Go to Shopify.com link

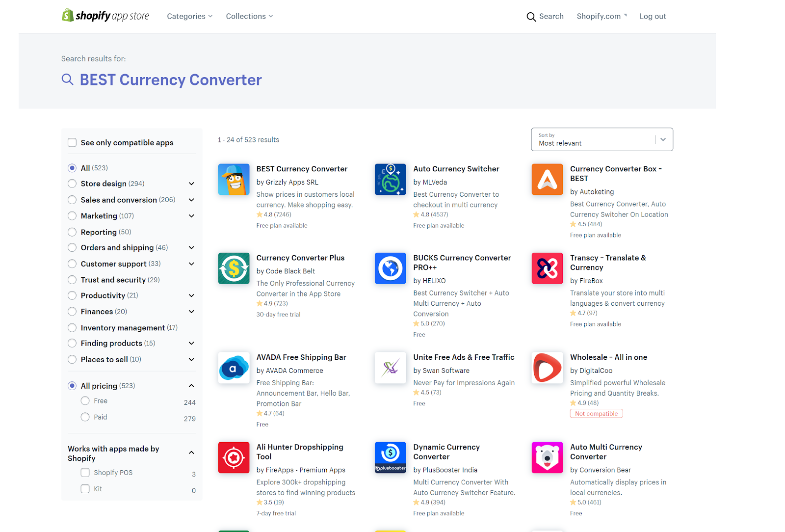pyautogui.click(x=602, y=16)
